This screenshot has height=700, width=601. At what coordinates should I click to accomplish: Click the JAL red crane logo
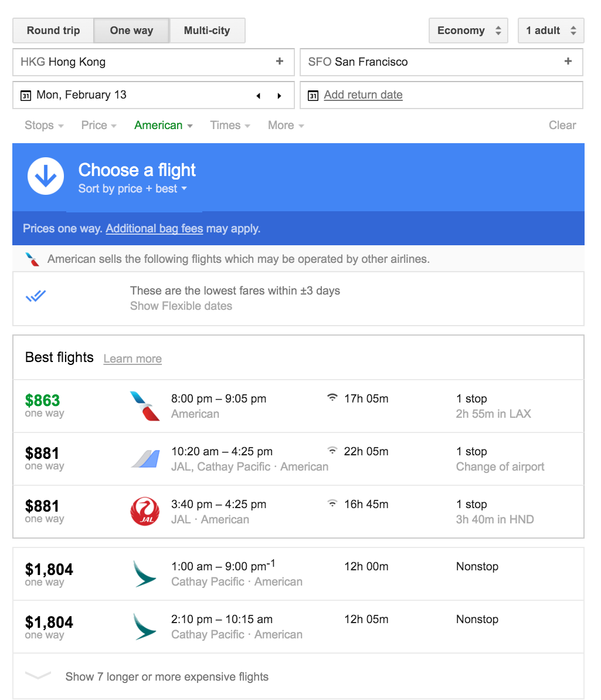tap(144, 511)
